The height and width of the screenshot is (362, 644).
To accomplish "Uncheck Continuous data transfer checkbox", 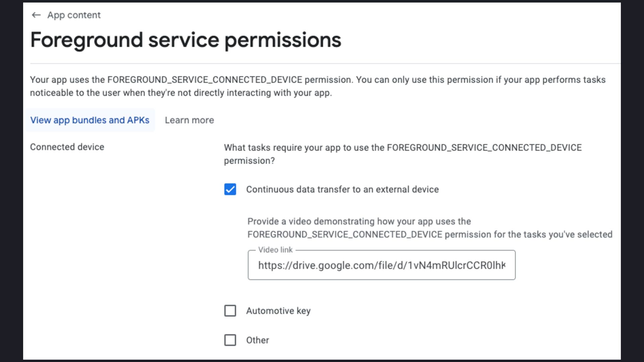I will [230, 189].
